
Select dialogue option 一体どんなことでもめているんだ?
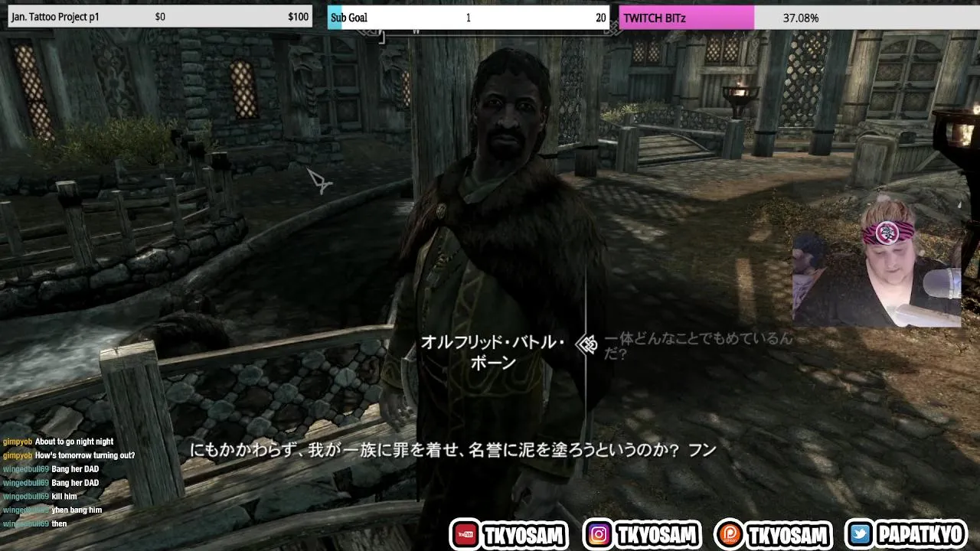[699, 347]
